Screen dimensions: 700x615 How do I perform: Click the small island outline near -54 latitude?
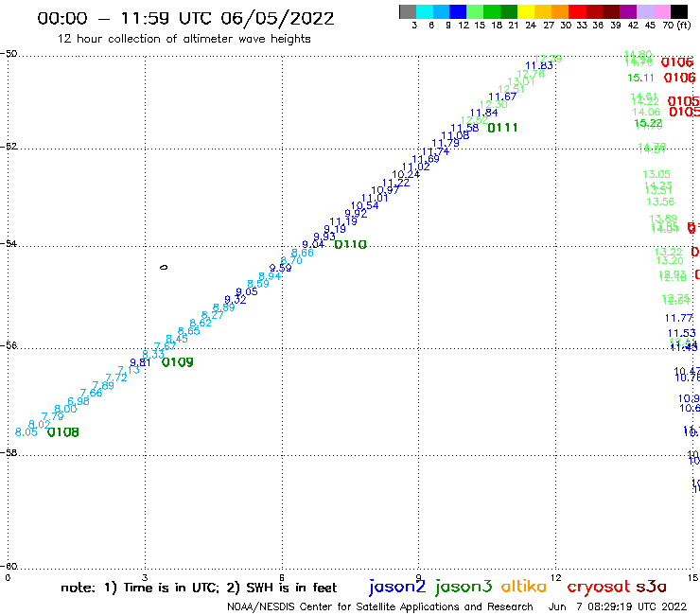164,267
